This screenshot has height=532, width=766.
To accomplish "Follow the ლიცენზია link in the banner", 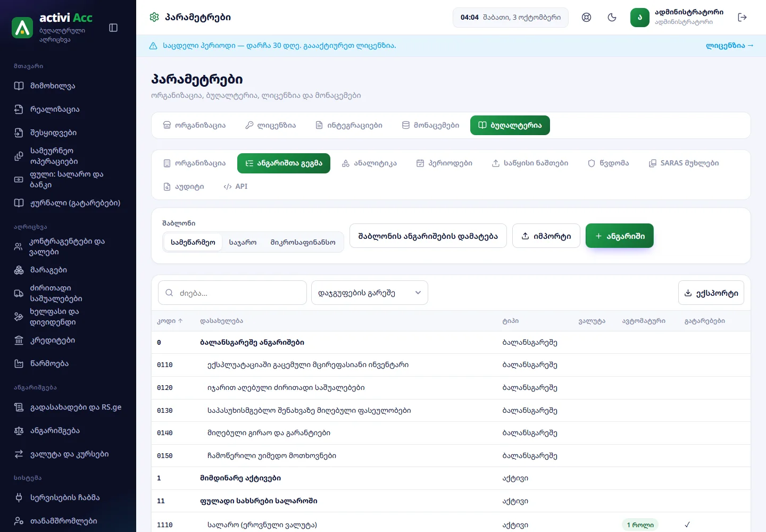I will tap(729, 46).
